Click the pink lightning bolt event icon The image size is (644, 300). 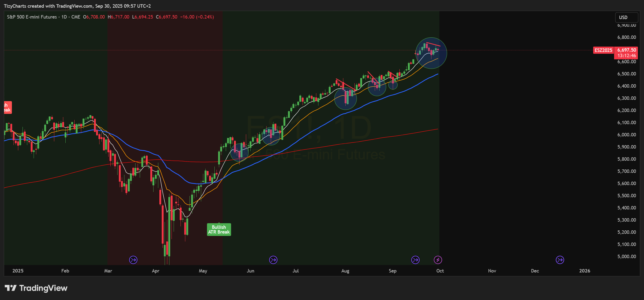[x=438, y=260]
